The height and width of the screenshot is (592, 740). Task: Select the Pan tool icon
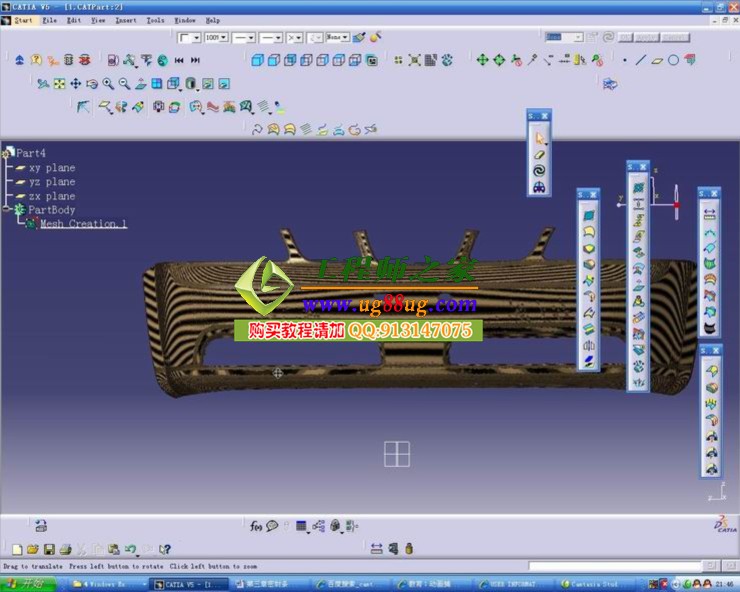coord(76,84)
